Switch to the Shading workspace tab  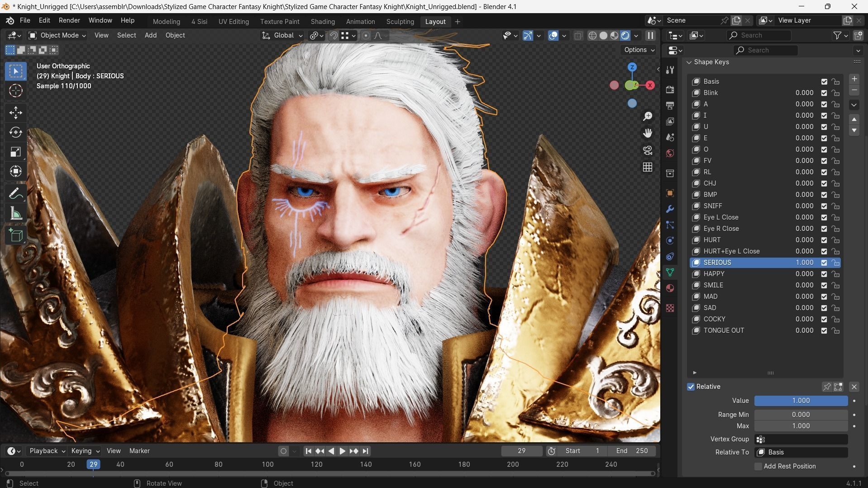coord(323,22)
